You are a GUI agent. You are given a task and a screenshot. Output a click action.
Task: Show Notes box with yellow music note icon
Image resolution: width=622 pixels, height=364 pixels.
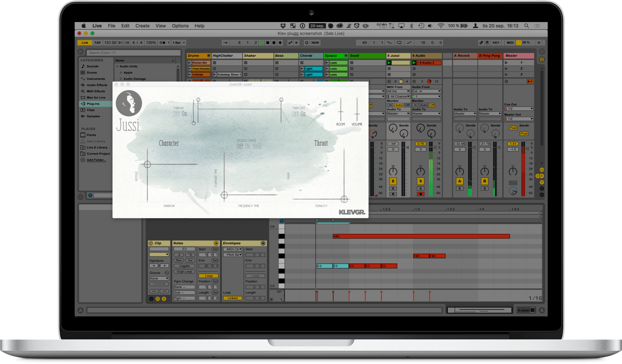(x=157, y=299)
